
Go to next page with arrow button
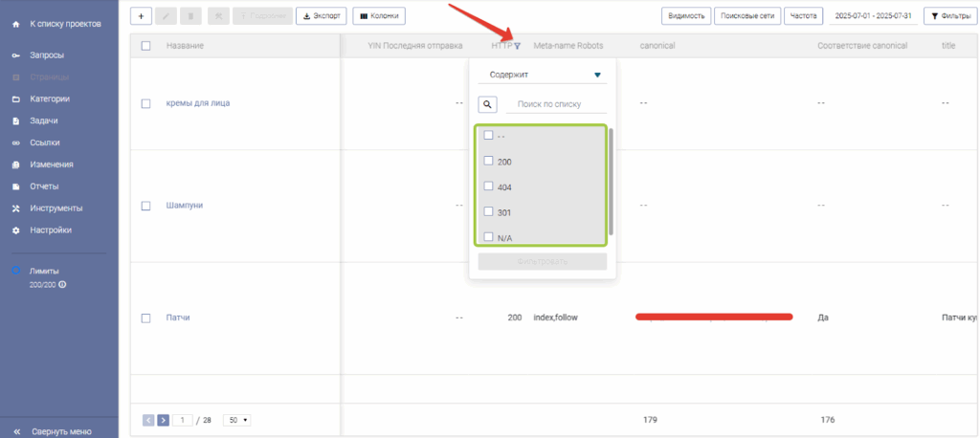(163, 420)
